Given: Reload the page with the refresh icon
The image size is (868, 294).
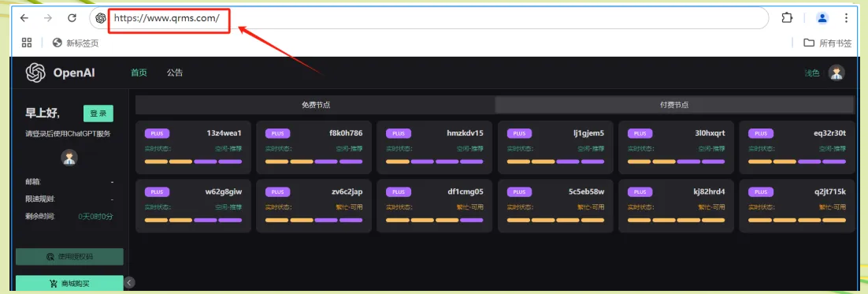Looking at the screenshot, I should pyautogui.click(x=72, y=18).
